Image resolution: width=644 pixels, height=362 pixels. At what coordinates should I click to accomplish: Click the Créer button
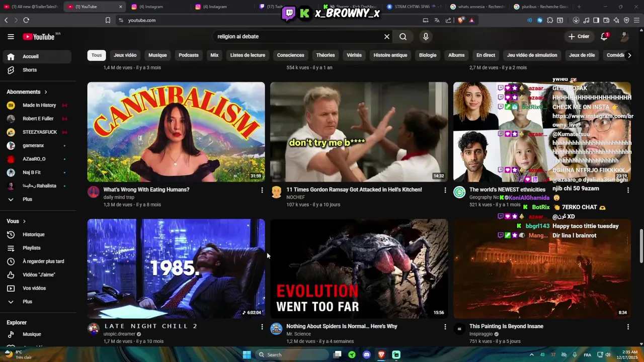click(x=579, y=36)
